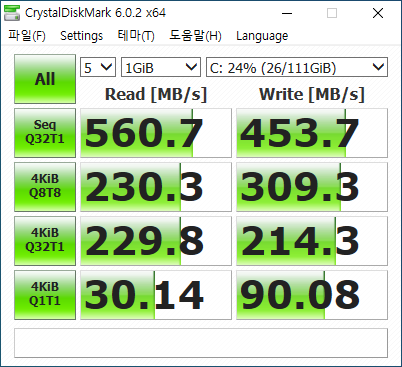
Task: Open the 파일(F) menu
Action: (27, 35)
